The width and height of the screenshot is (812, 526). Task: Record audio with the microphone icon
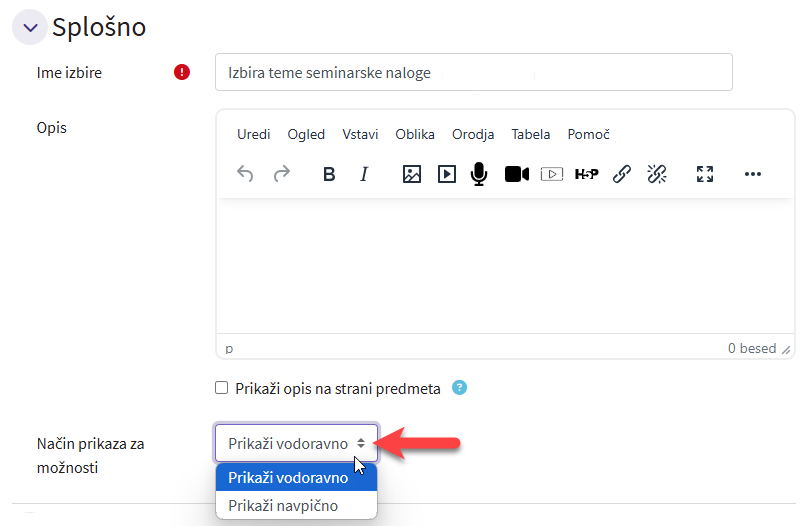479,174
